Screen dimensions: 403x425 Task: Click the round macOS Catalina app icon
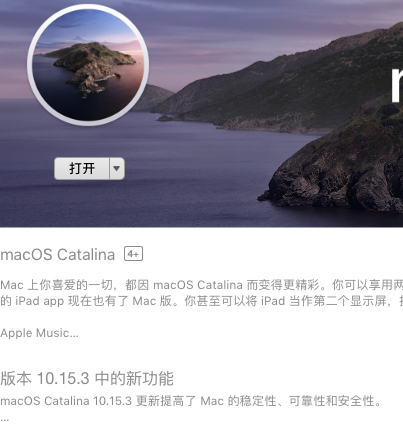click(88, 65)
